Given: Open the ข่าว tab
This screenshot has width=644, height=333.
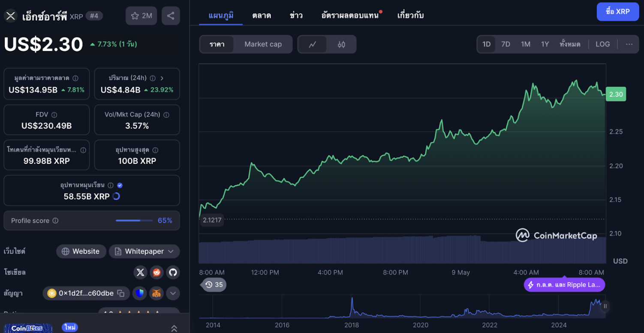Looking at the screenshot, I should pyautogui.click(x=295, y=15).
